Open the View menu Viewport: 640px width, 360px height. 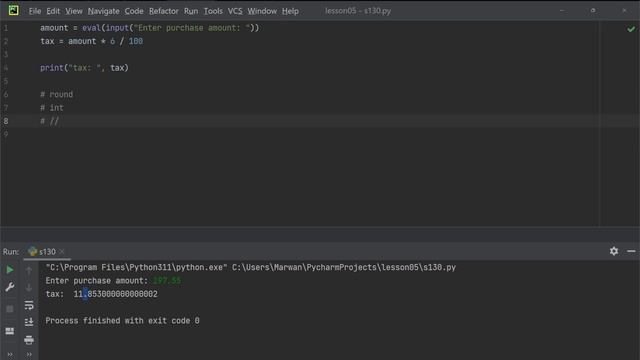tap(74, 11)
